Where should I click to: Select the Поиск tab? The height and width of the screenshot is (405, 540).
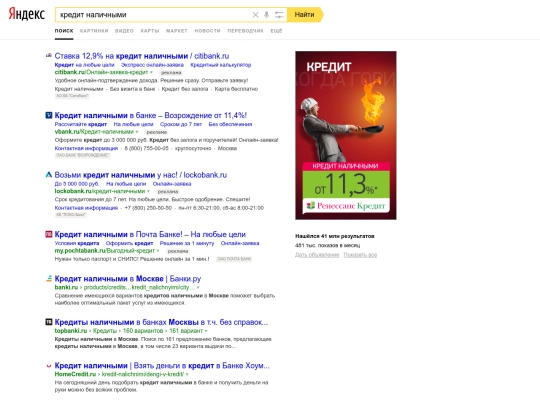(64, 31)
